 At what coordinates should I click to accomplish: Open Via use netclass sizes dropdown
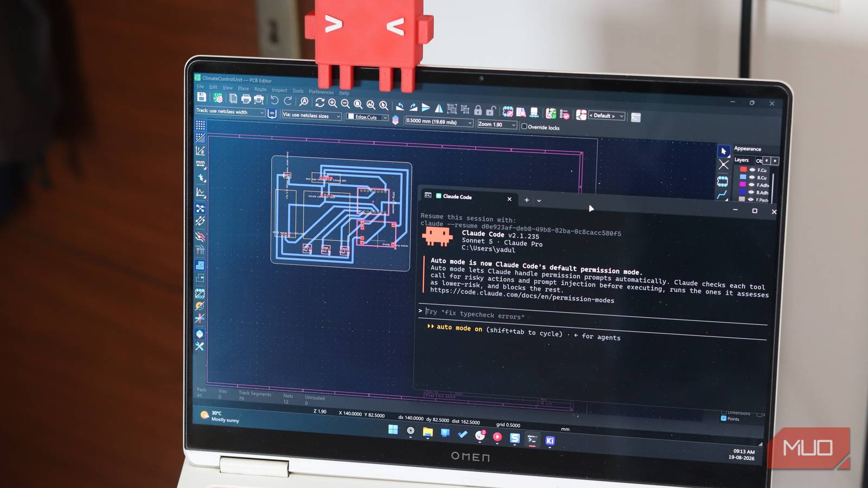tap(311, 115)
